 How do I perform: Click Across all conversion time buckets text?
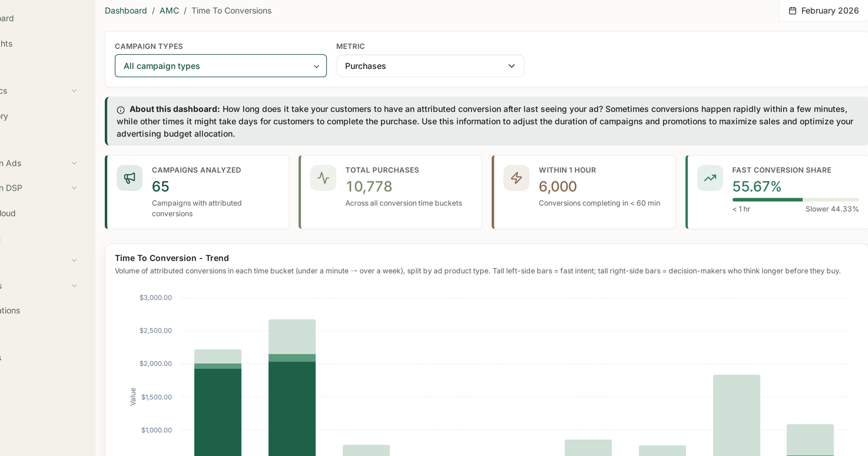point(404,203)
